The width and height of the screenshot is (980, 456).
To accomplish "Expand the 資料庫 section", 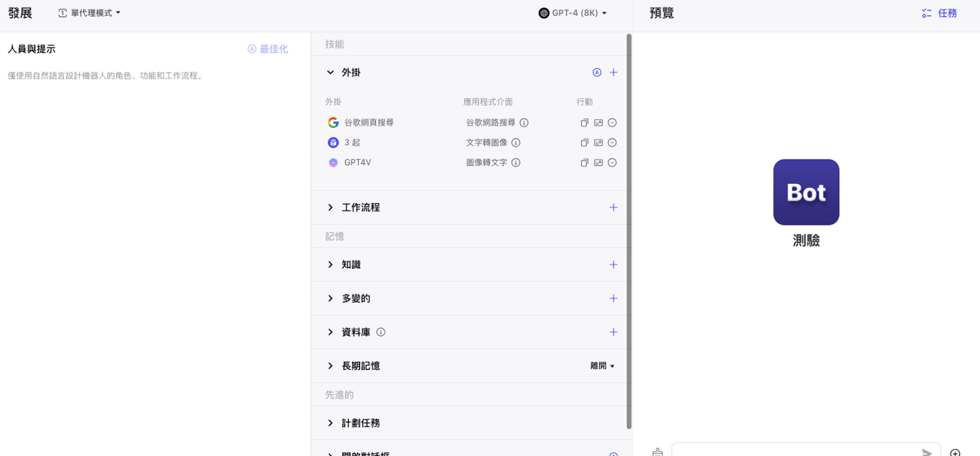I will (330, 332).
